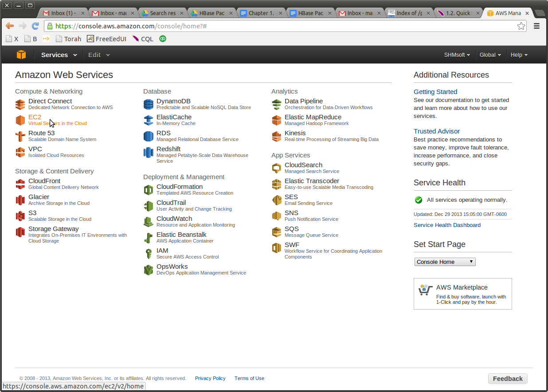
Task: Click the ElastiCache service icon
Action: point(149,121)
